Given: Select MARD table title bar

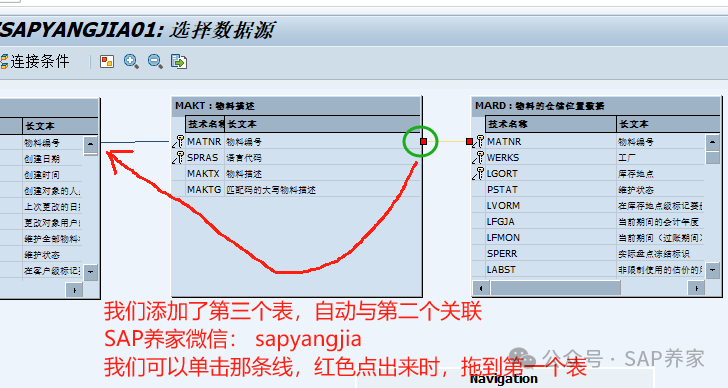Looking at the screenshot, I should [x=596, y=106].
